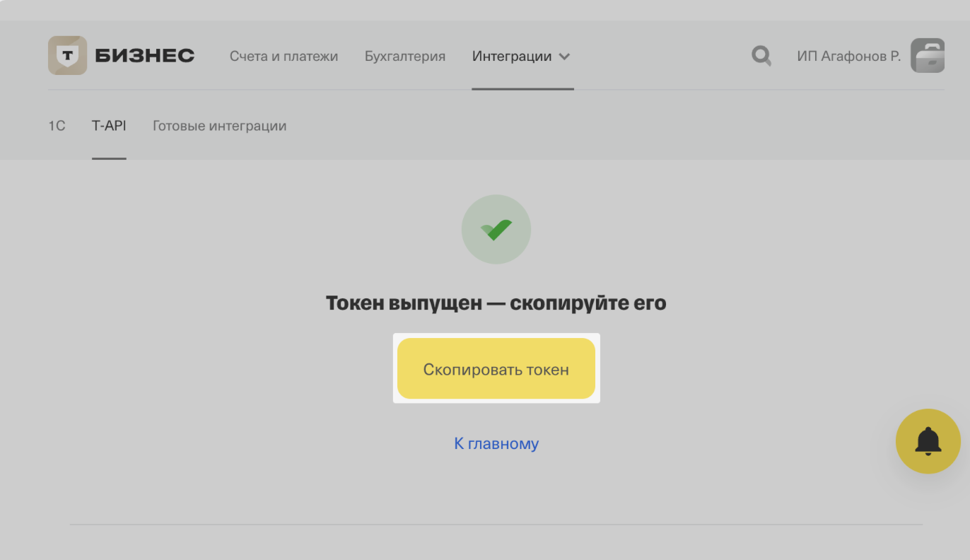Open the Готовые интеграции tab
The image size is (970, 560).
219,125
